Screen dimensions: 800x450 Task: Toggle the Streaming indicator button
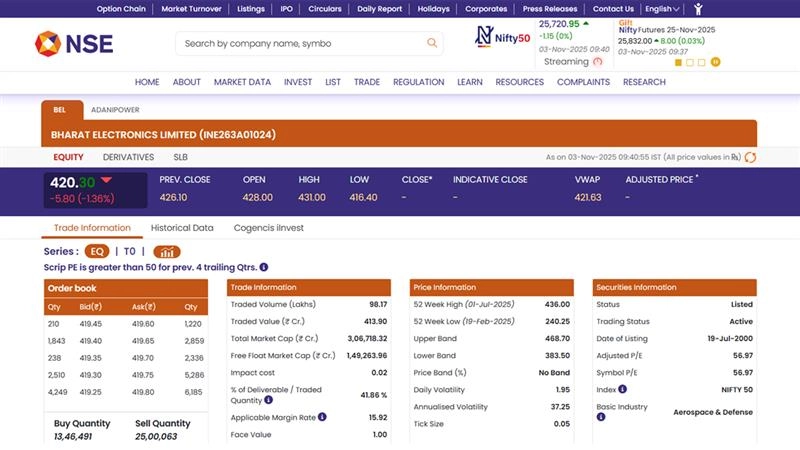(x=598, y=62)
